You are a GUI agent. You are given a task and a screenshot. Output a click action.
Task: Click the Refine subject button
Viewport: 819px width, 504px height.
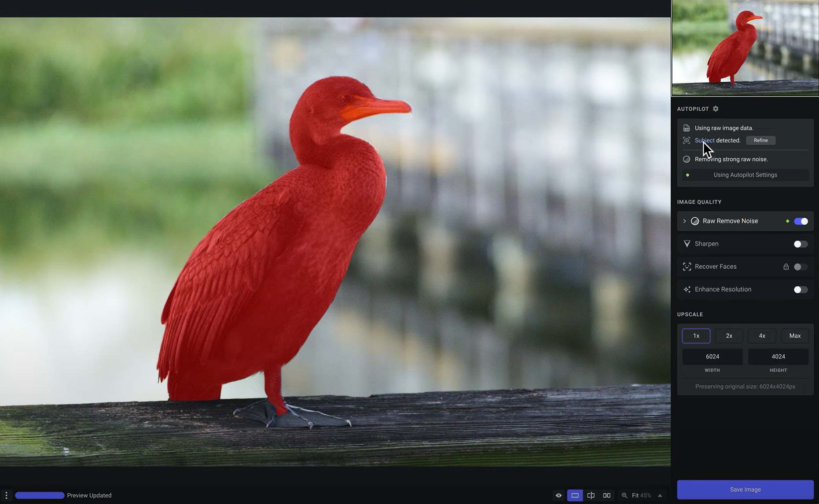click(x=760, y=140)
